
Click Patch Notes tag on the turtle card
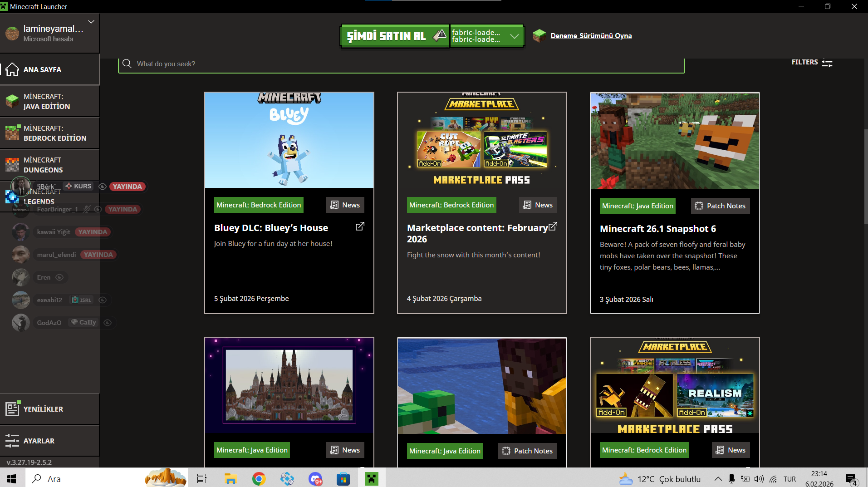click(x=528, y=451)
